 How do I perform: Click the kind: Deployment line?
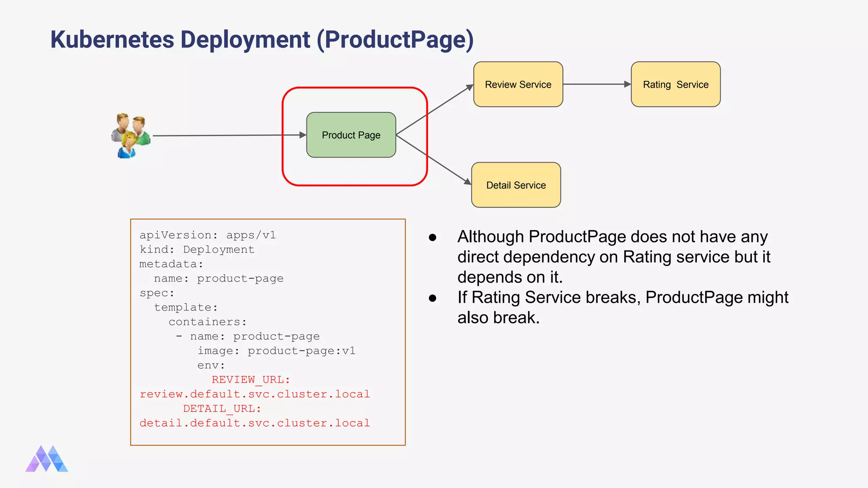[197, 250]
